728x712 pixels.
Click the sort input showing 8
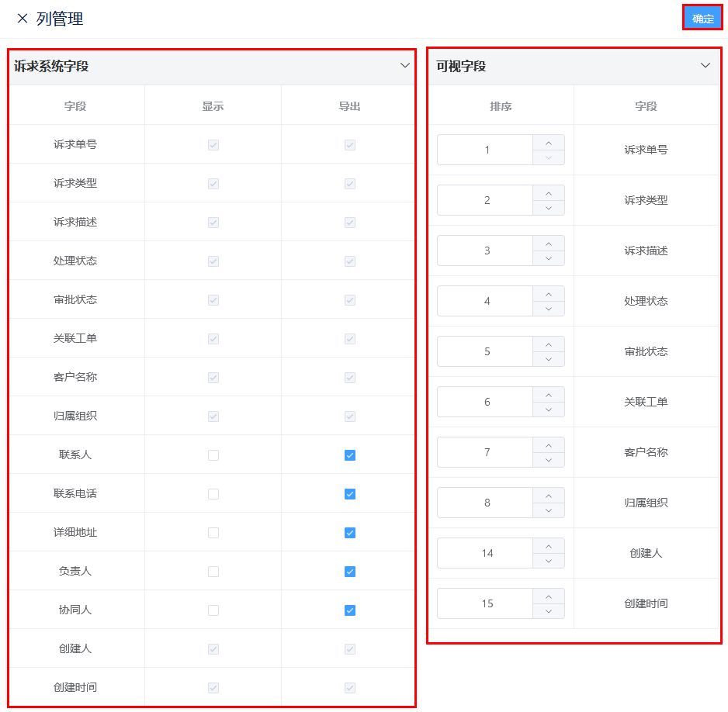pyautogui.click(x=486, y=503)
